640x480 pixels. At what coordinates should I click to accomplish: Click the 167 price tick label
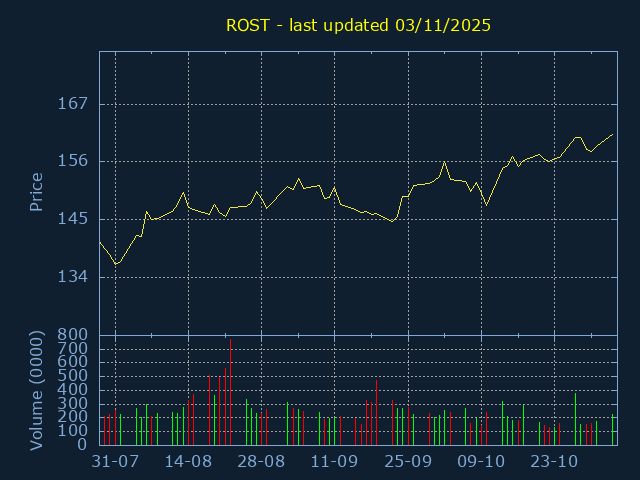click(x=73, y=104)
